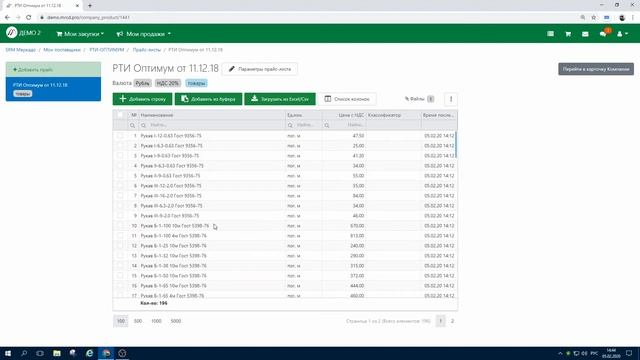Click Перейти в карточку Компании button
Image resolution: width=640 pixels, height=360 pixels.
pos(596,69)
